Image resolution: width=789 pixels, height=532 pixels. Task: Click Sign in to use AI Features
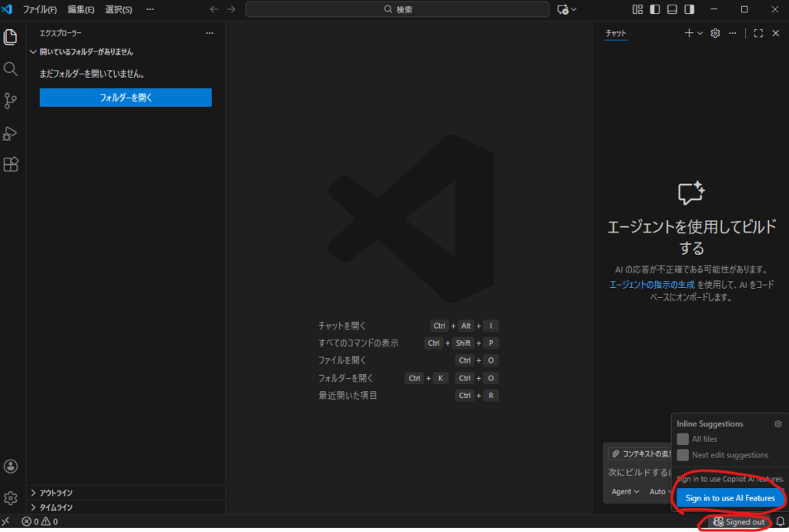coord(730,498)
